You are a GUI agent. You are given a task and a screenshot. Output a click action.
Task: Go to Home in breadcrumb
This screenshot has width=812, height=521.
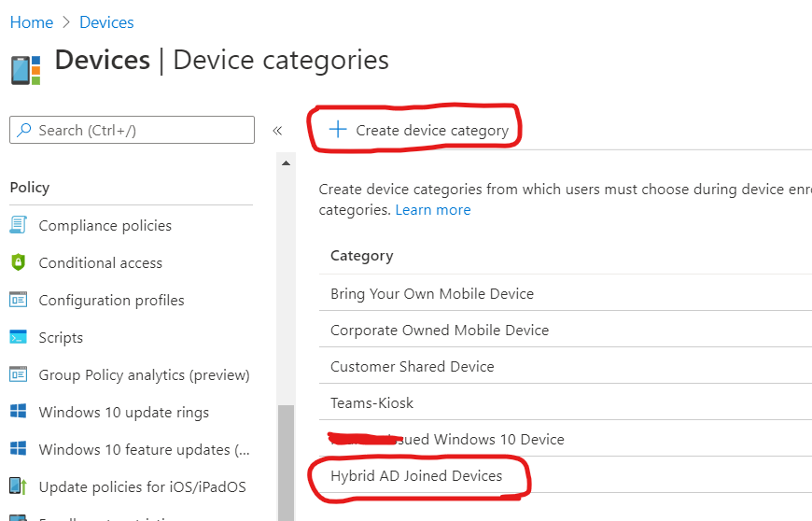tap(31, 22)
